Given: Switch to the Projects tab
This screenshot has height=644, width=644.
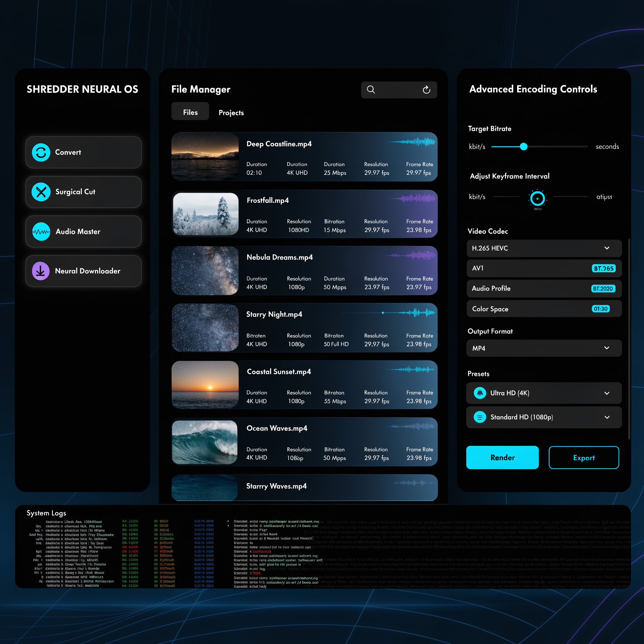Looking at the screenshot, I should tap(231, 113).
